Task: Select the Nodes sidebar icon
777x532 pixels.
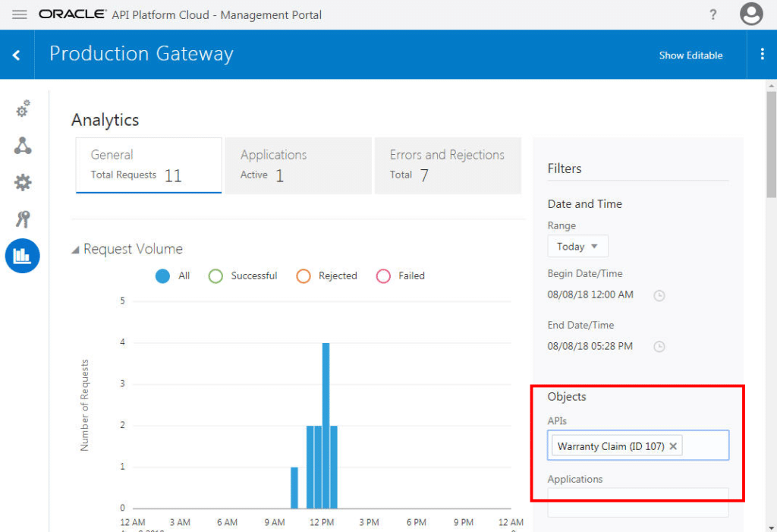Action: (x=23, y=146)
